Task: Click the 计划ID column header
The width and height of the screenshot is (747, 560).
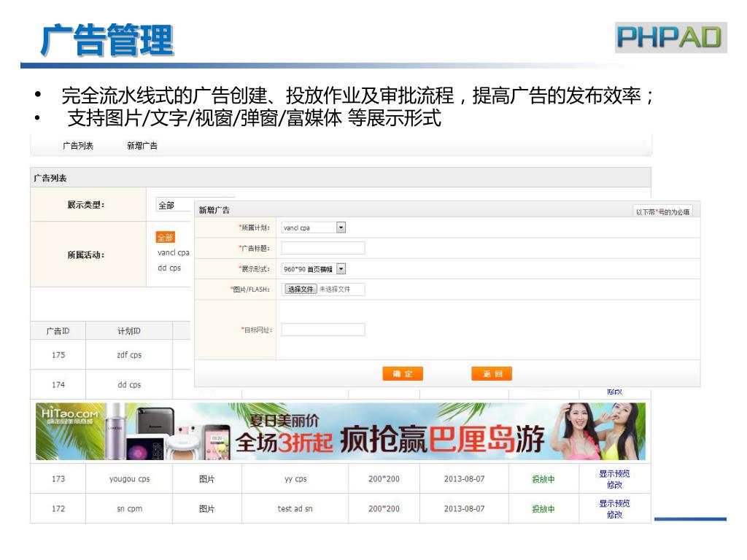Action: [129, 331]
